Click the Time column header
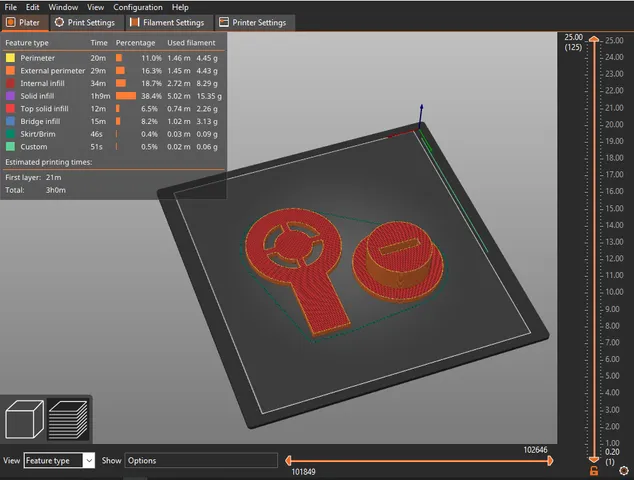Screen dimensions: 634x480 [x=99, y=42]
